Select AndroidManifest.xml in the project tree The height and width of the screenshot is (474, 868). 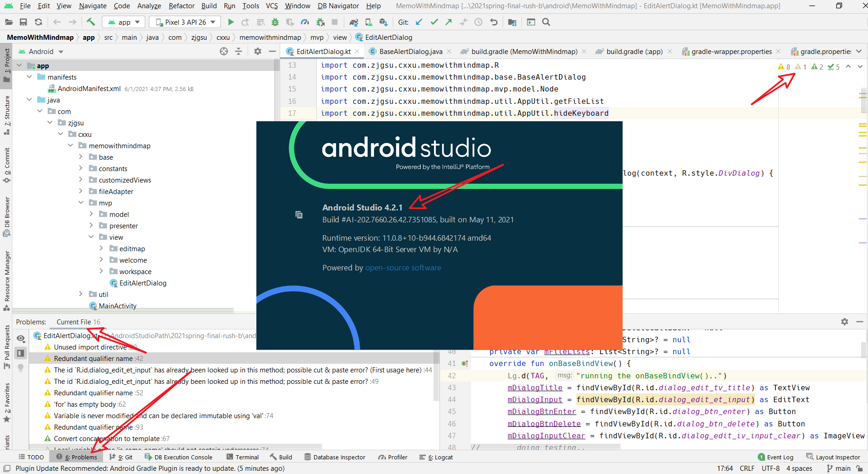click(x=89, y=89)
